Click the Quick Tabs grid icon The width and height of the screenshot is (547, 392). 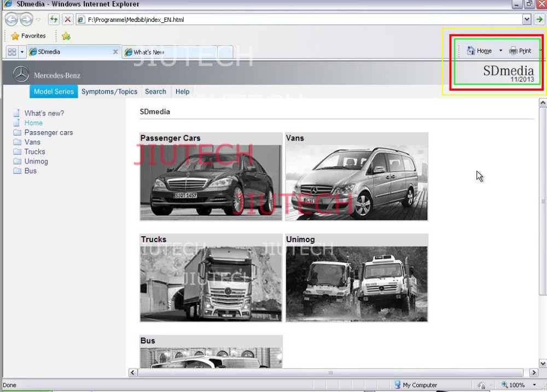pos(11,52)
